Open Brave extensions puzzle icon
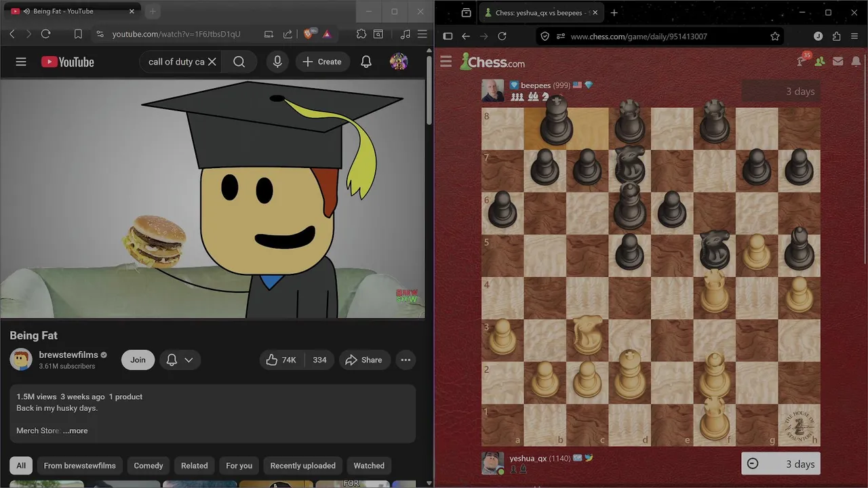 tap(361, 34)
